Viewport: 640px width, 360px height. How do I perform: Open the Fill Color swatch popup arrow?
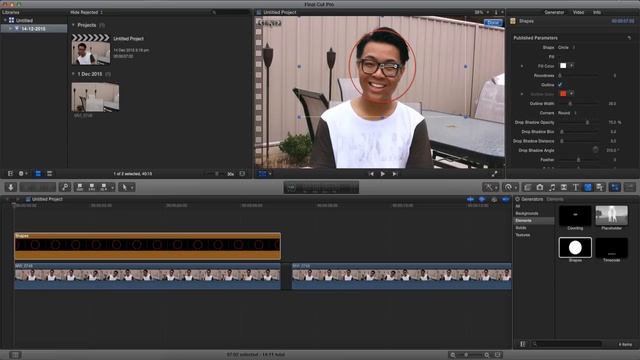tap(572, 66)
